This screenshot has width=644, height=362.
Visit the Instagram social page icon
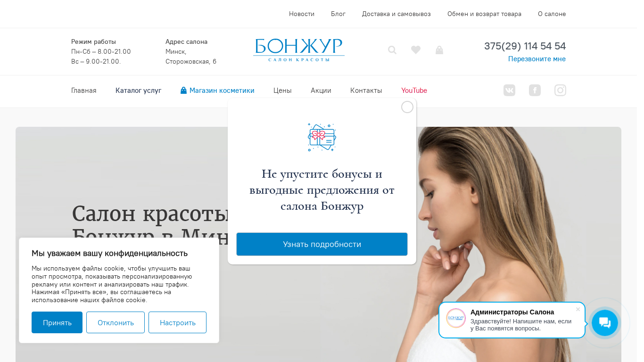click(560, 90)
